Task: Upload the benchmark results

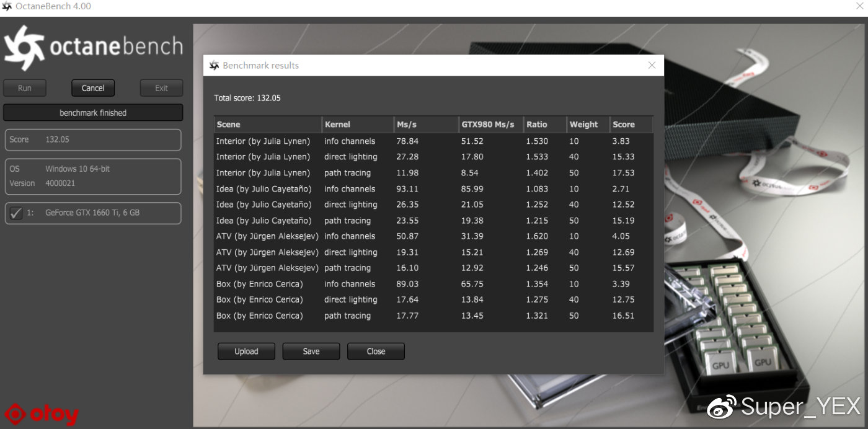Action: pyautogui.click(x=246, y=352)
